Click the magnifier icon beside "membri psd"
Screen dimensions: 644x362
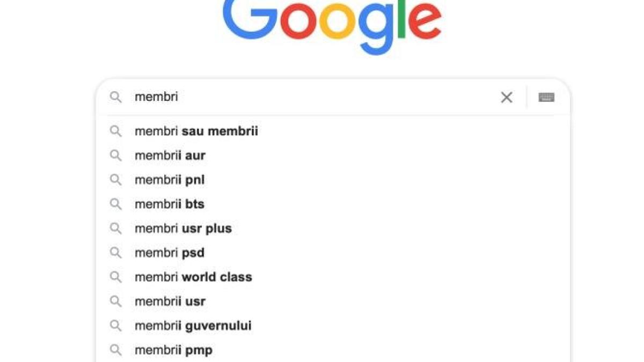(x=116, y=253)
